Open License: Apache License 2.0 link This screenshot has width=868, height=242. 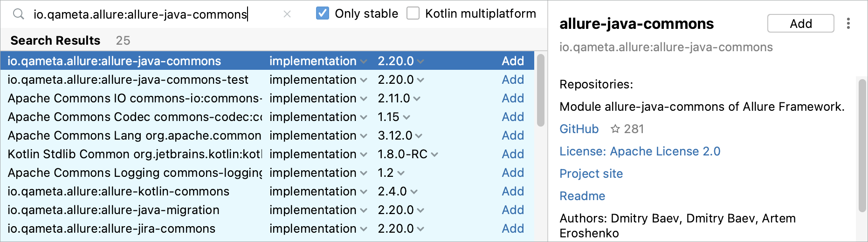[x=640, y=151]
